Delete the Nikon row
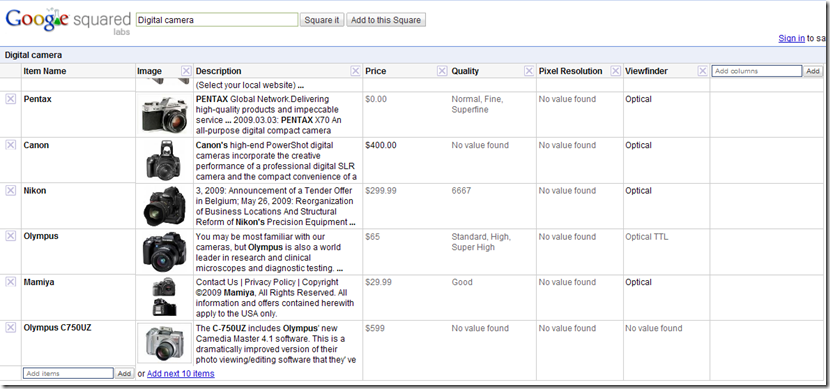Screen dimensions: 830x389 11,190
